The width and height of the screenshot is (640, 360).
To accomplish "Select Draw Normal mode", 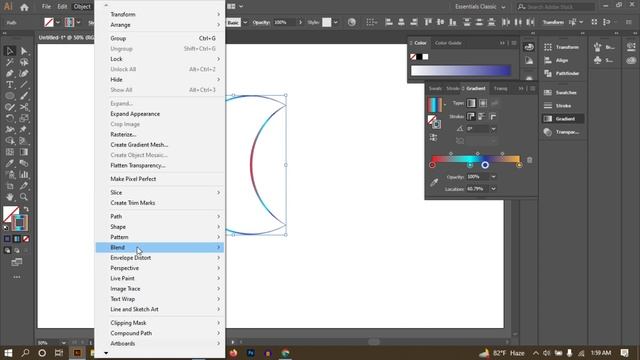I will tap(7, 251).
